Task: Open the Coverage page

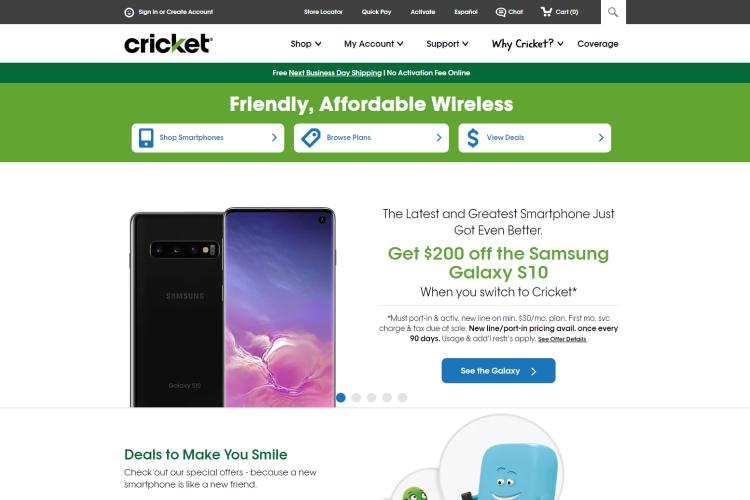Action: [x=597, y=44]
